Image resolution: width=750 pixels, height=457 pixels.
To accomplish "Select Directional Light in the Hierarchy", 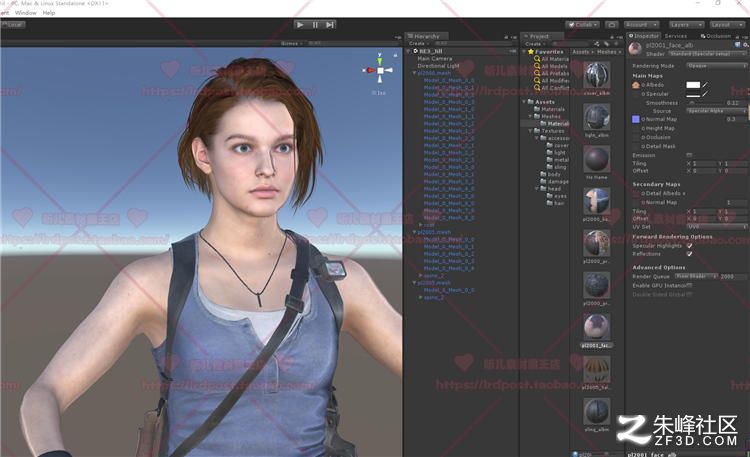I will [x=438, y=66].
